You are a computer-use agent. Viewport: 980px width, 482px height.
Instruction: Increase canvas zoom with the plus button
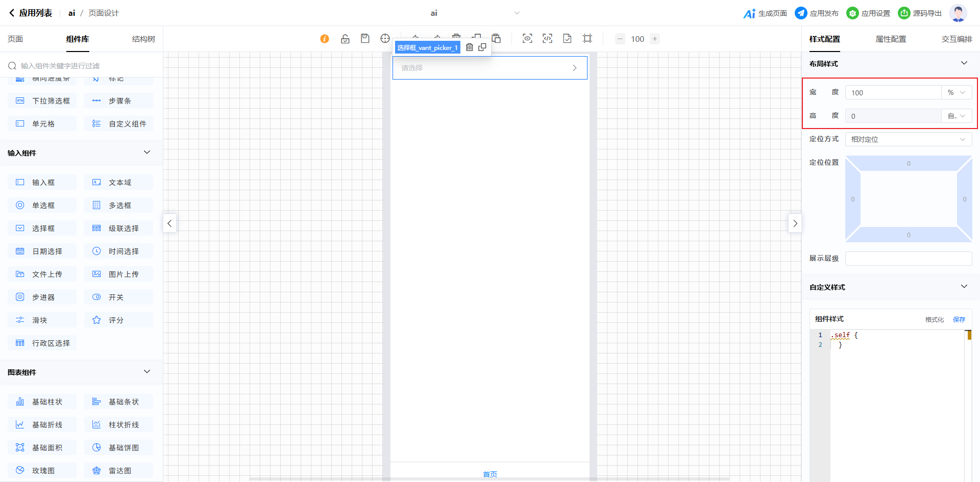click(655, 39)
